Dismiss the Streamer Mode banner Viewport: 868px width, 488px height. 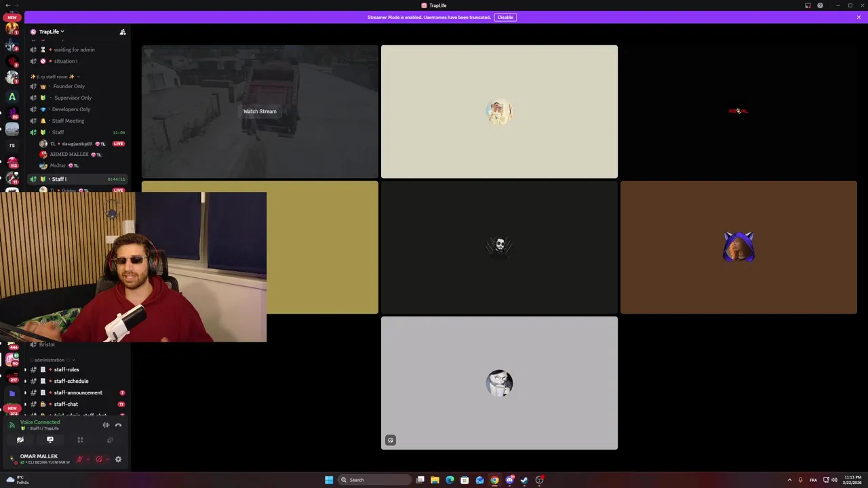pyautogui.click(x=859, y=17)
